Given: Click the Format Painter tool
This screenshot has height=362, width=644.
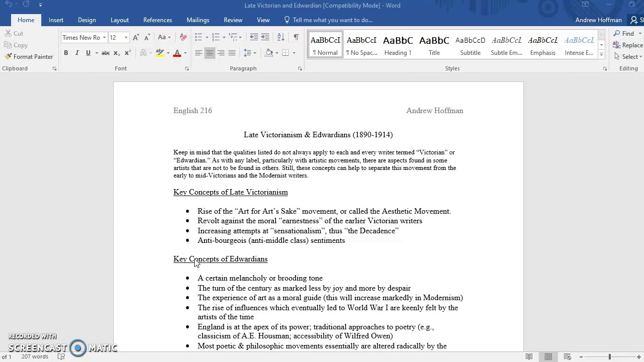Looking at the screenshot, I should click(x=29, y=57).
